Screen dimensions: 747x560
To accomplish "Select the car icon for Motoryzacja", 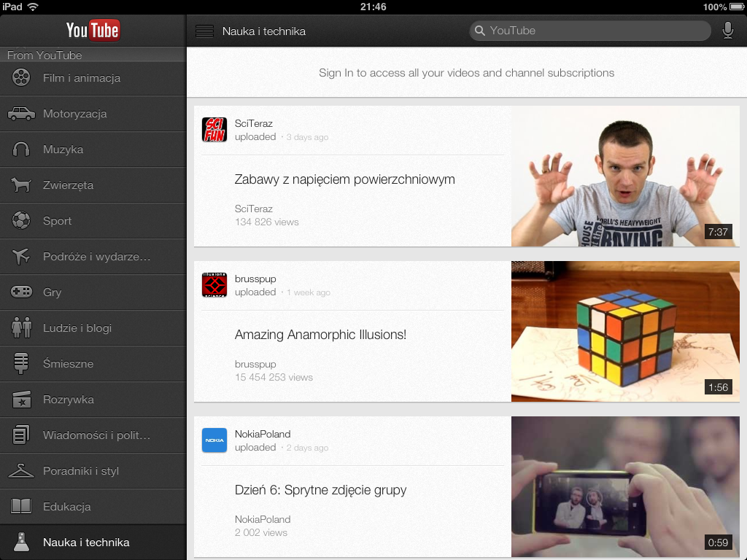I will click(22, 114).
